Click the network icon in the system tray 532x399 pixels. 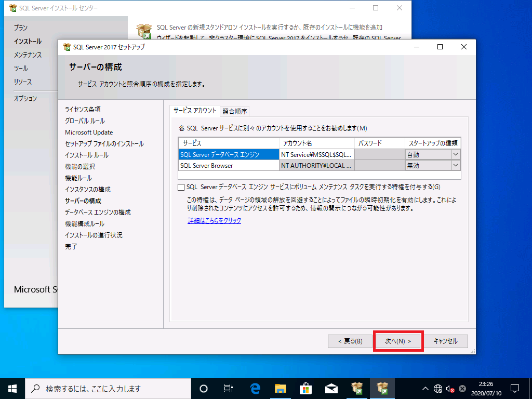click(x=438, y=388)
